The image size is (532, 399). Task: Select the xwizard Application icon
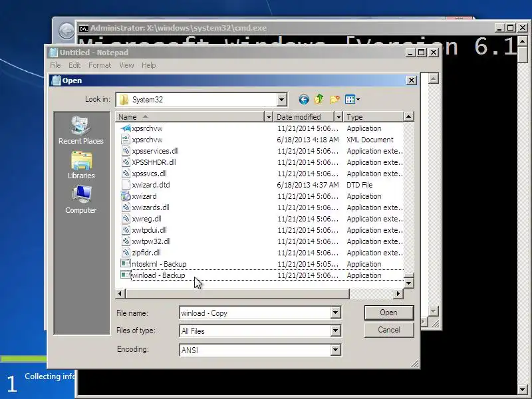pyautogui.click(x=126, y=196)
